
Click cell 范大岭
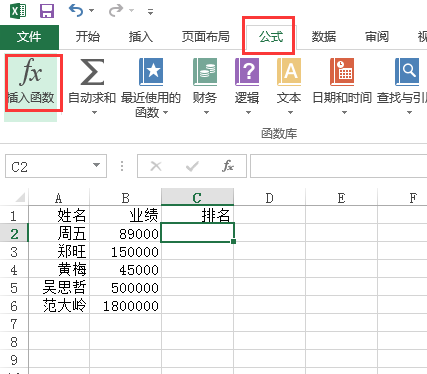point(59,305)
